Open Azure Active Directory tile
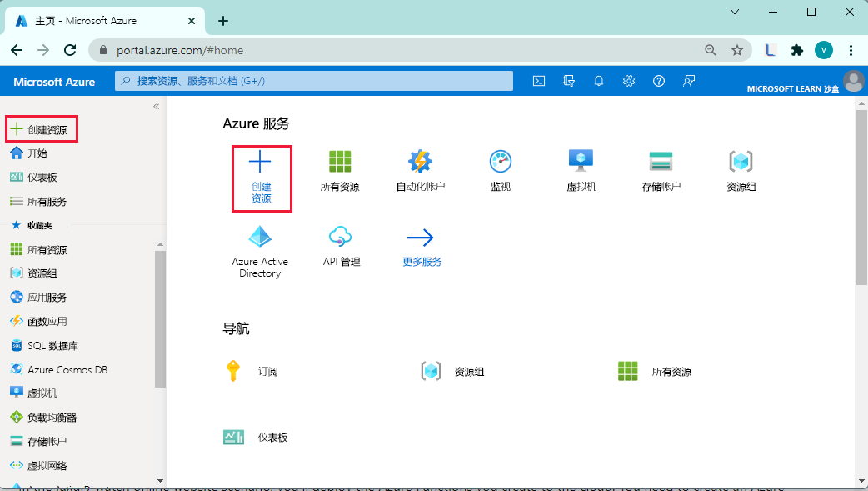Viewport: 868px width, 491px height. tap(260, 252)
